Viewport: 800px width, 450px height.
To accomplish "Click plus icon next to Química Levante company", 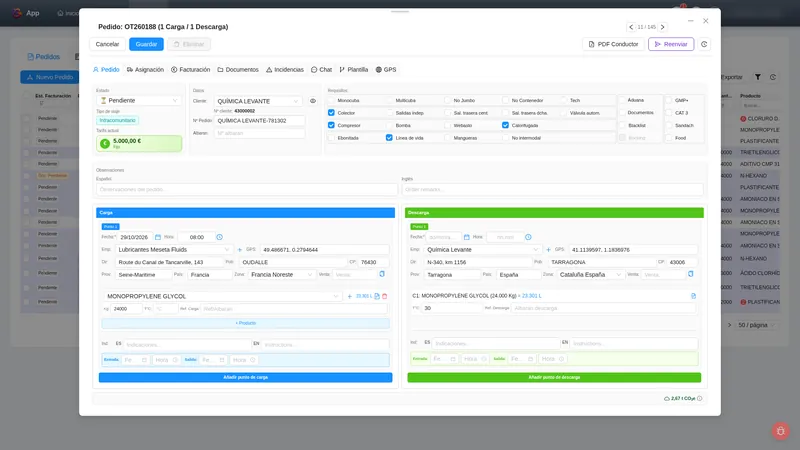I will click(548, 249).
